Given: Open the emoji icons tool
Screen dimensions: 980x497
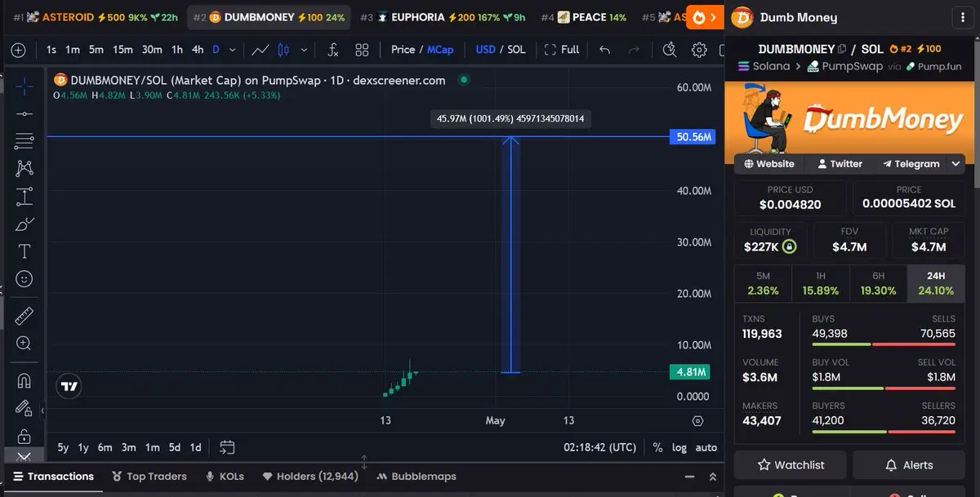Looking at the screenshot, I should 24,279.
